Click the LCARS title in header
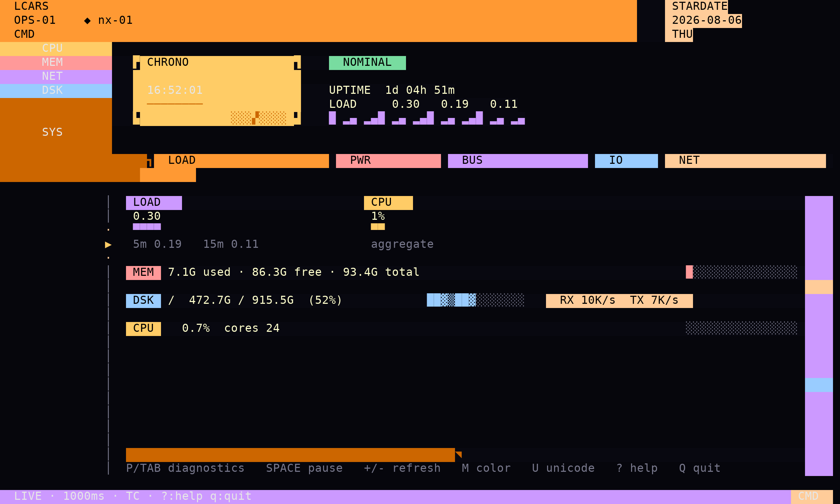The height and width of the screenshot is (504, 840). pyautogui.click(x=31, y=6)
